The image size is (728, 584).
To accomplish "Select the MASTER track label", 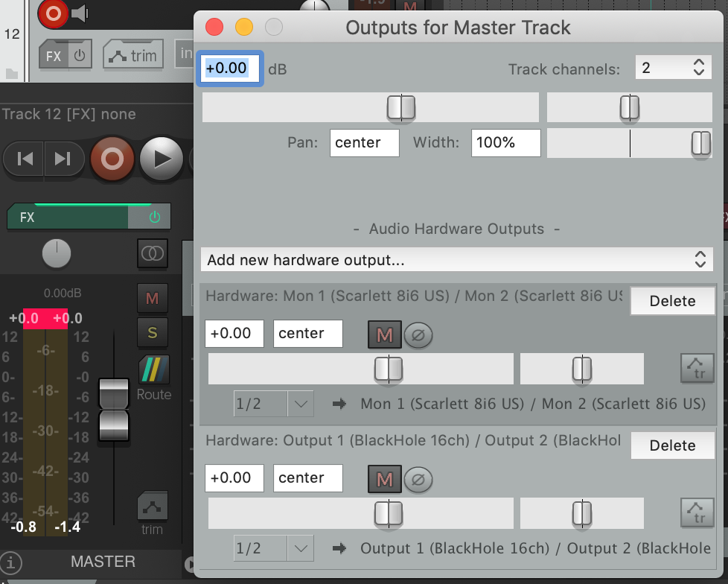I will click(103, 562).
